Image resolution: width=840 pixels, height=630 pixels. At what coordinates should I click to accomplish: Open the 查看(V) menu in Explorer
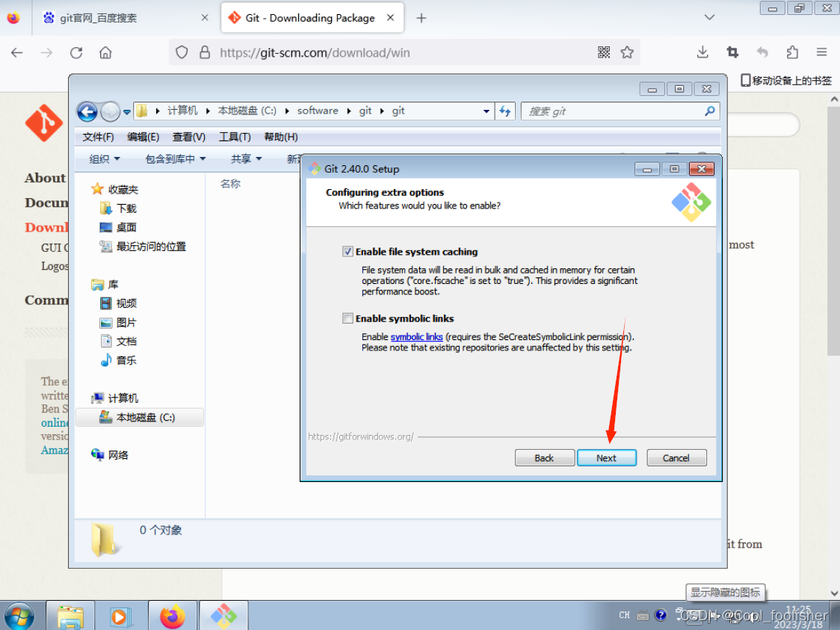(188, 138)
